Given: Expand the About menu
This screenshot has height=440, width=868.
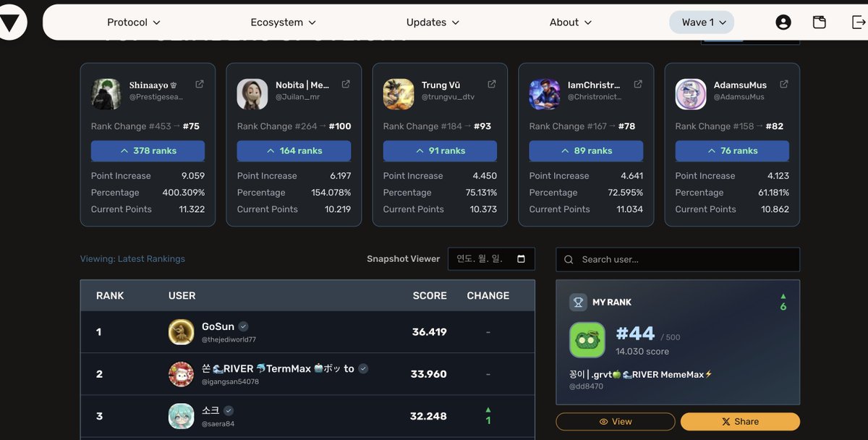Looking at the screenshot, I should (x=571, y=22).
